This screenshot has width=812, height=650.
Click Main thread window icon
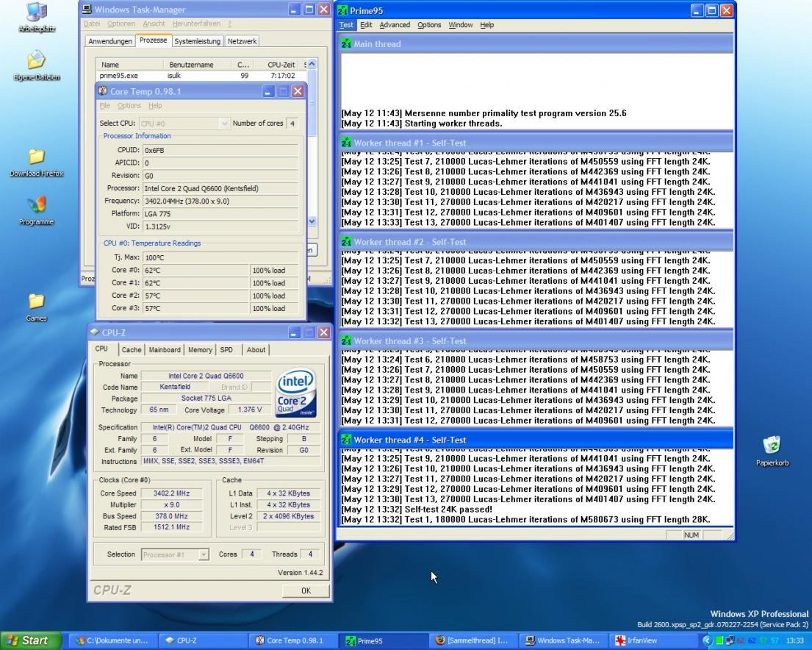(346, 44)
